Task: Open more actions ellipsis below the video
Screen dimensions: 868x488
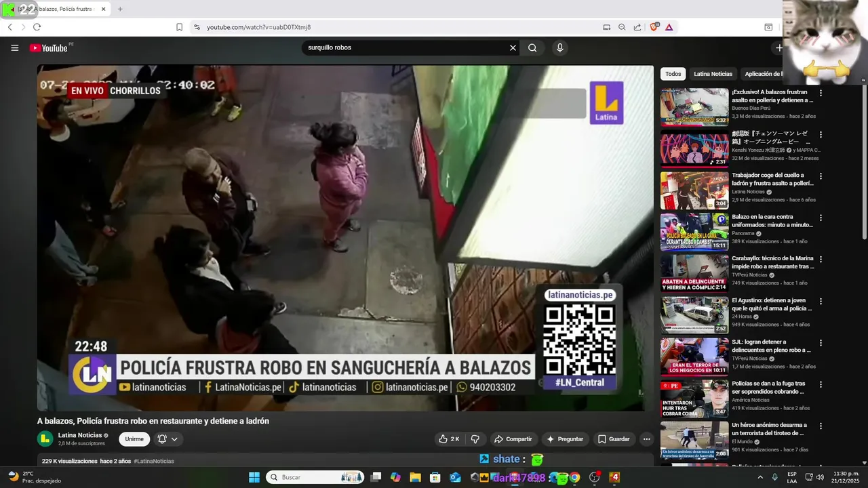Action: (x=646, y=439)
